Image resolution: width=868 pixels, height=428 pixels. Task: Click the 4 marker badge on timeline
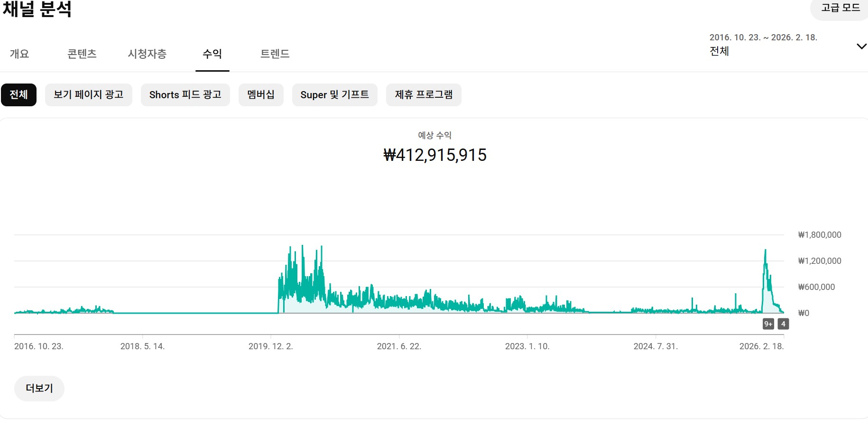pyautogui.click(x=783, y=324)
